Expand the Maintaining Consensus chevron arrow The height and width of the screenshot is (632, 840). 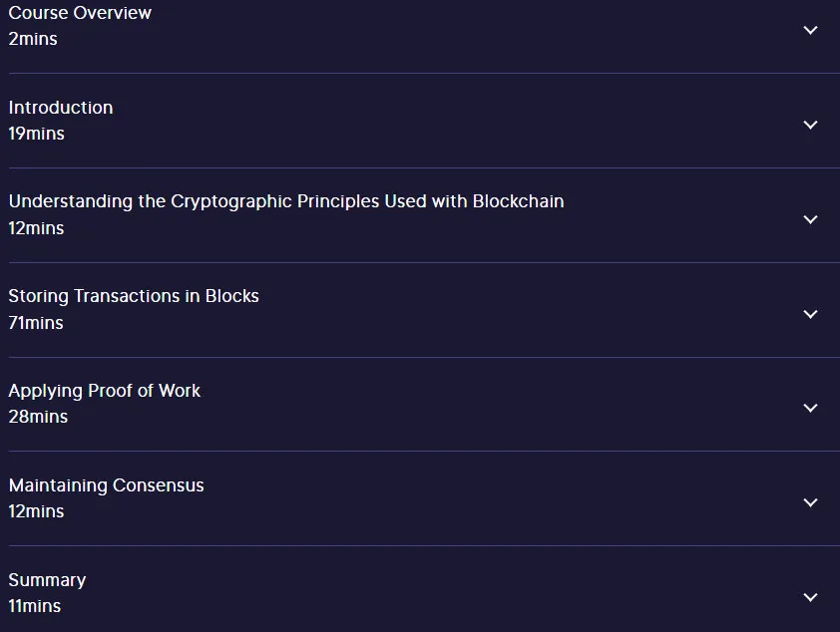coord(810,502)
